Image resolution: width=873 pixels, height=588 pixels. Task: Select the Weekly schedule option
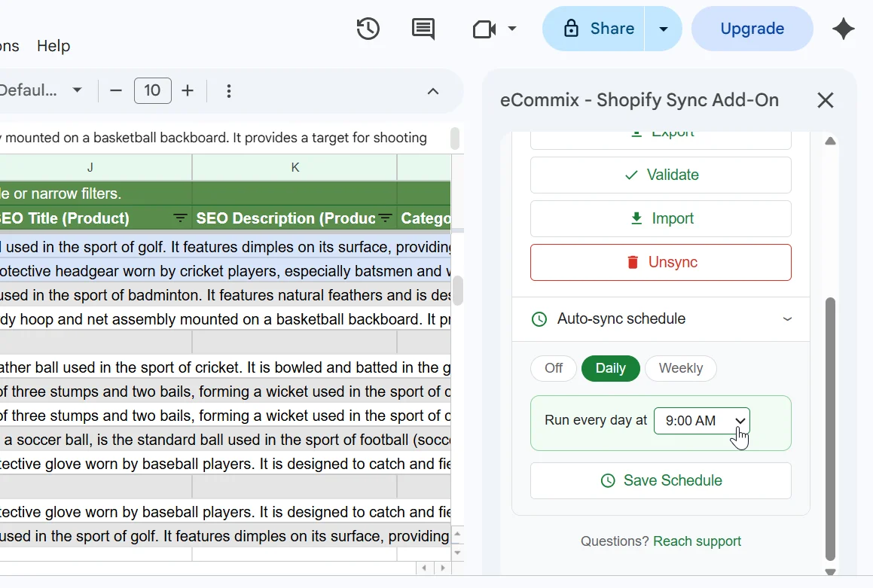[x=681, y=368]
